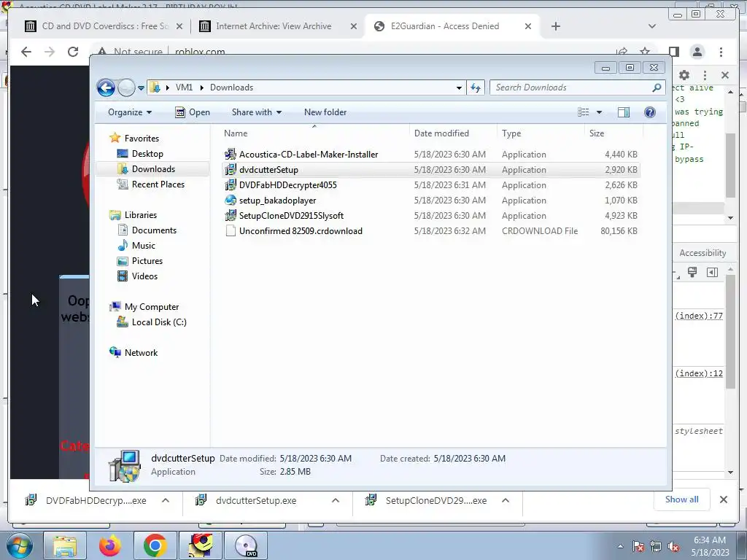Image resolution: width=747 pixels, height=560 pixels.
Task: Switch to E2Guardian - Access Denied tab
Action: [452, 26]
